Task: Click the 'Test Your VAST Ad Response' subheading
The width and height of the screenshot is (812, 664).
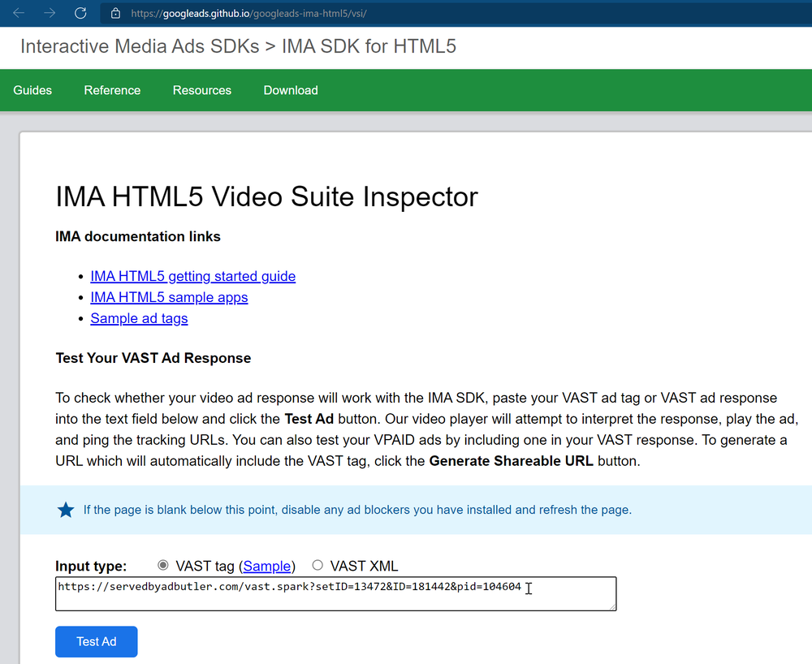Action: 153,358
